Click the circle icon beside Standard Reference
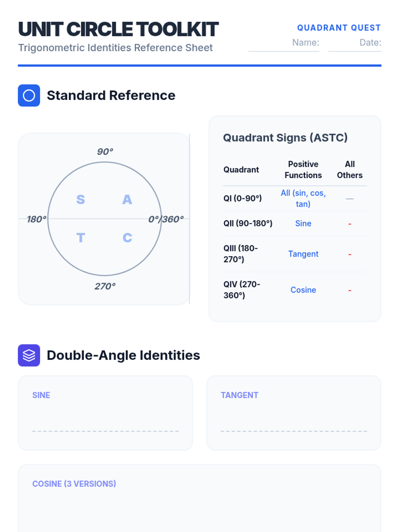Screen dimensions: 399x532 click(29, 95)
